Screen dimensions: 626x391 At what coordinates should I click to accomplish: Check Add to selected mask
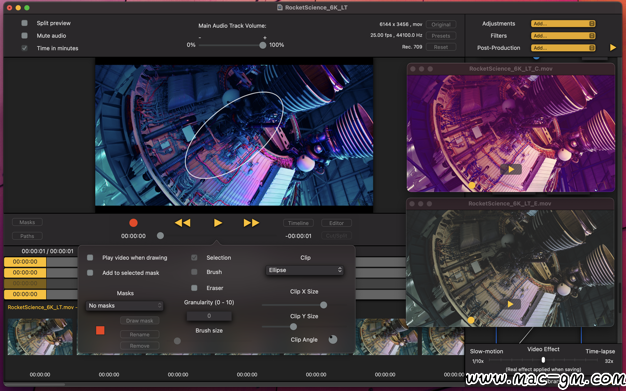90,273
